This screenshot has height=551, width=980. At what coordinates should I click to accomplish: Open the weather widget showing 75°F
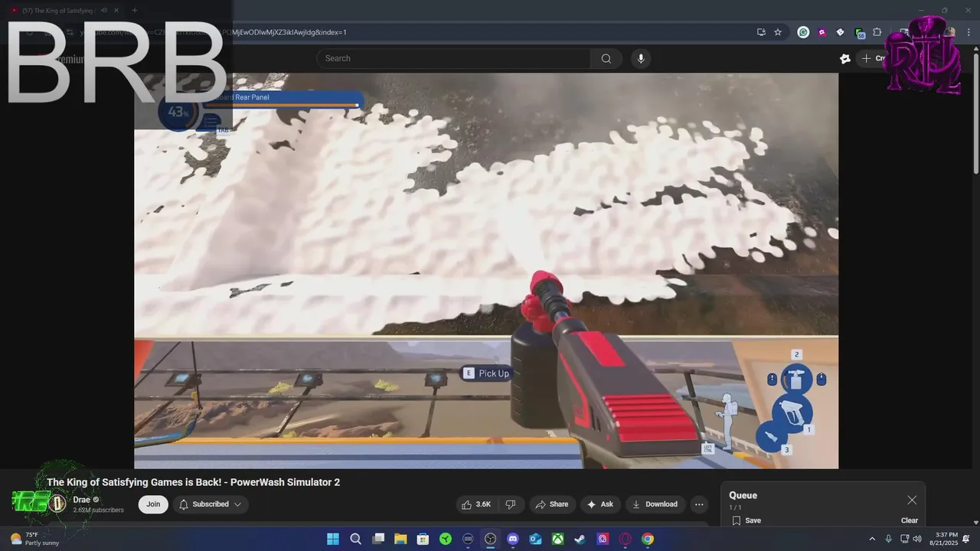(x=34, y=539)
